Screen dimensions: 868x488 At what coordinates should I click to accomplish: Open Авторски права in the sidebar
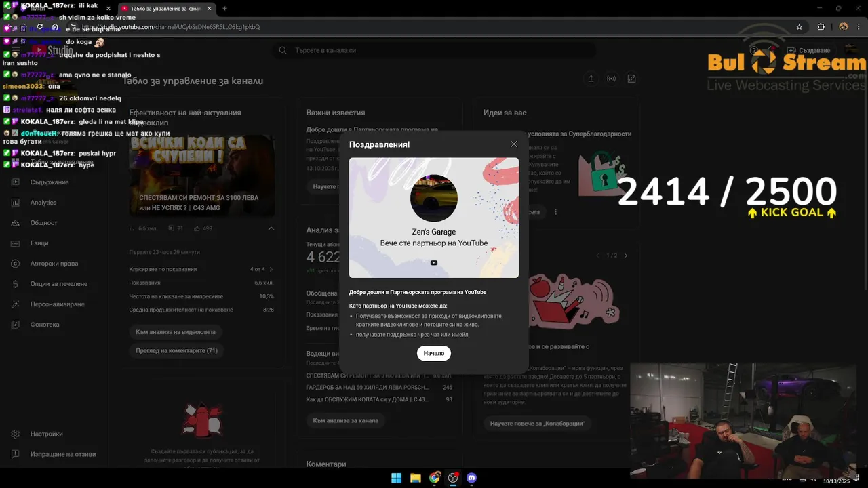54,264
